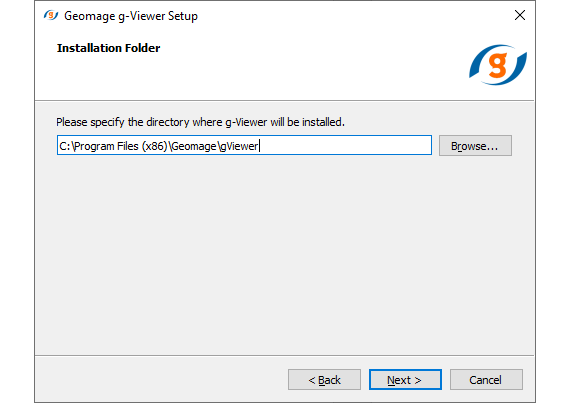This screenshot has height=403, width=570.
Task: Cancel the g-Viewer installation
Action: (x=486, y=380)
